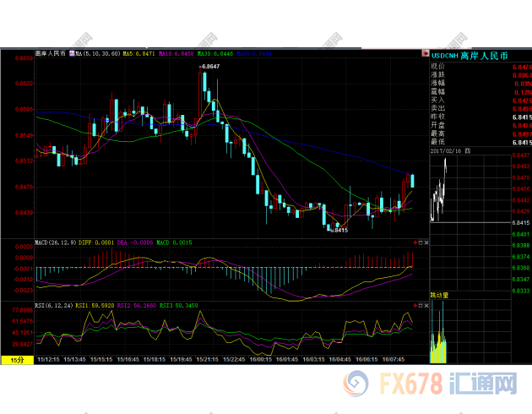Click the 6.8647 high price marker
This screenshot has height=414, width=532.
click(209, 65)
